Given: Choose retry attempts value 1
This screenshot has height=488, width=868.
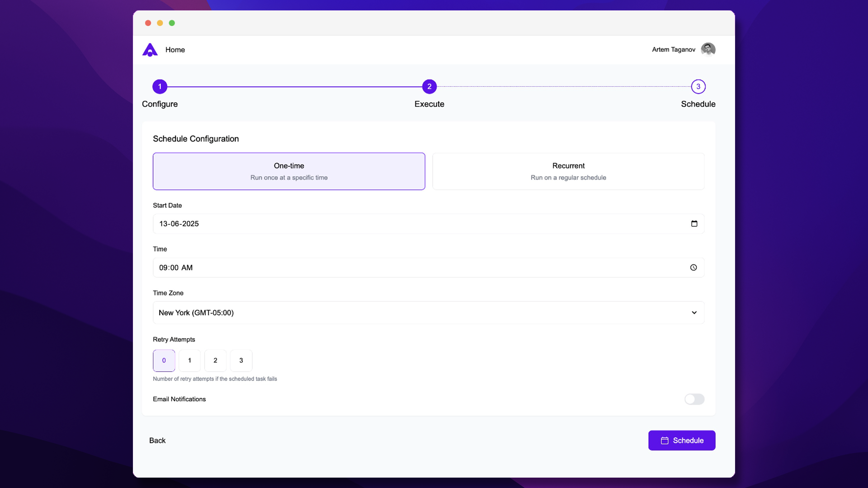Looking at the screenshot, I should (x=189, y=360).
